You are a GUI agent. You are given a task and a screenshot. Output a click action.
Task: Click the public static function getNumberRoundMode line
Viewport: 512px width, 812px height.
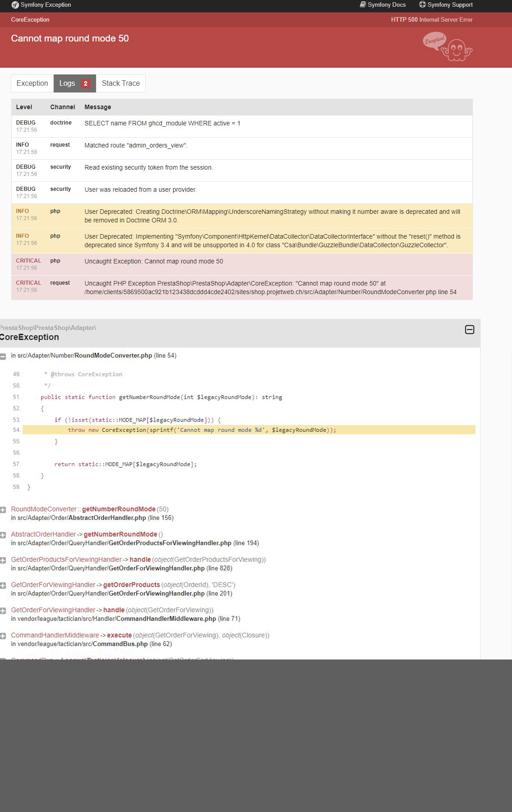click(161, 397)
